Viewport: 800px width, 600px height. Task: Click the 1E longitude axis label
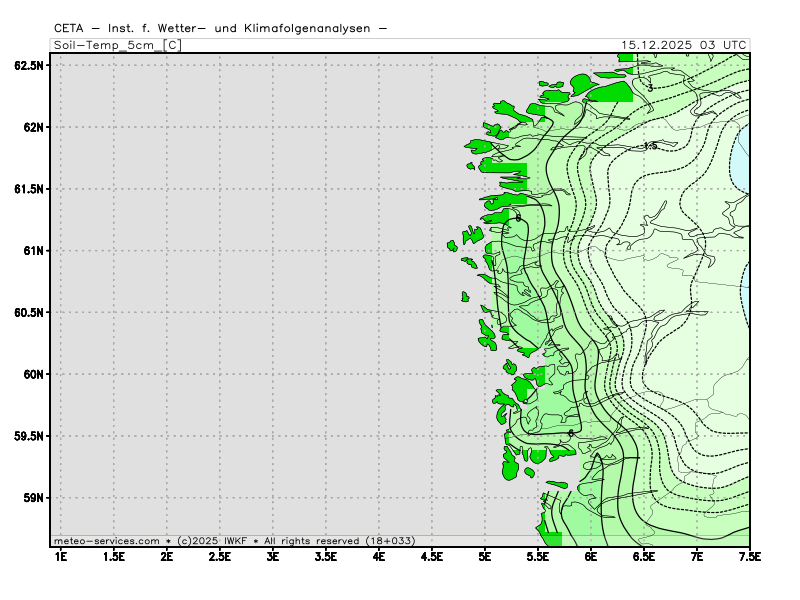pyautogui.click(x=60, y=556)
